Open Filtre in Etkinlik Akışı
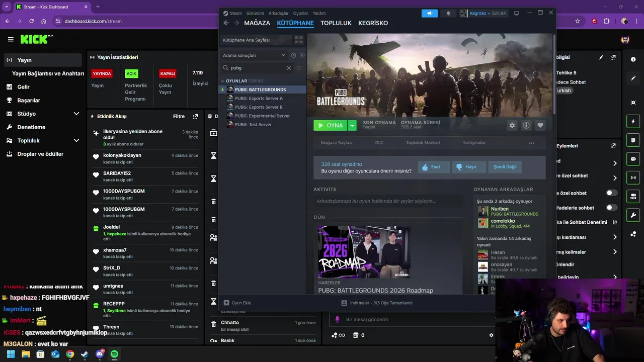 (x=179, y=116)
